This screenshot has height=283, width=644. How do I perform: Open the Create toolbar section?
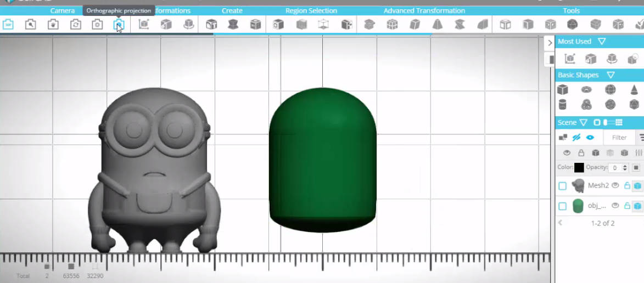[x=232, y=10]
